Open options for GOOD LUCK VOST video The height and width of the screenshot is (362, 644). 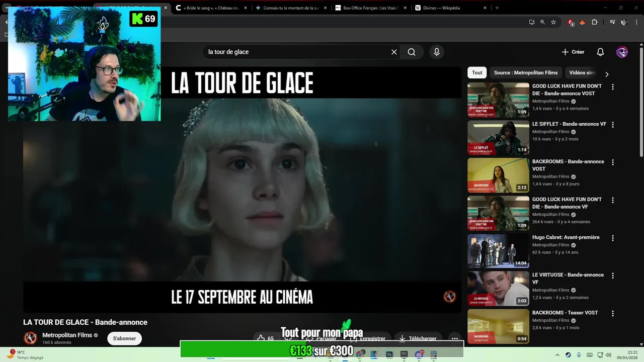(x=612, y=87)
